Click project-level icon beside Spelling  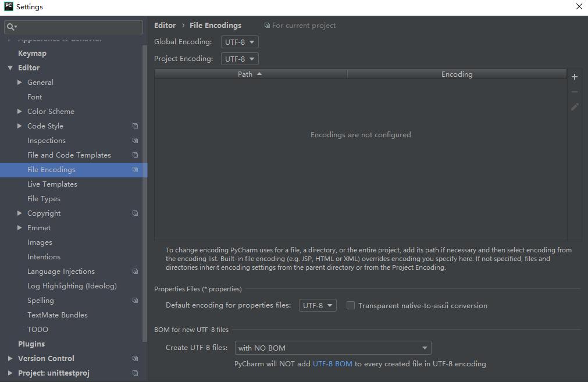tap(135, 301)
